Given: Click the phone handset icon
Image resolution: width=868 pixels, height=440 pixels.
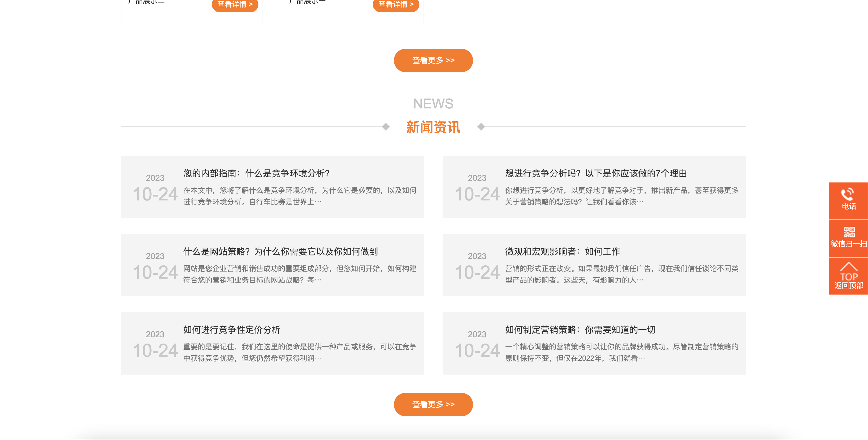Looking at the screenshot, I should coord(847,194).
